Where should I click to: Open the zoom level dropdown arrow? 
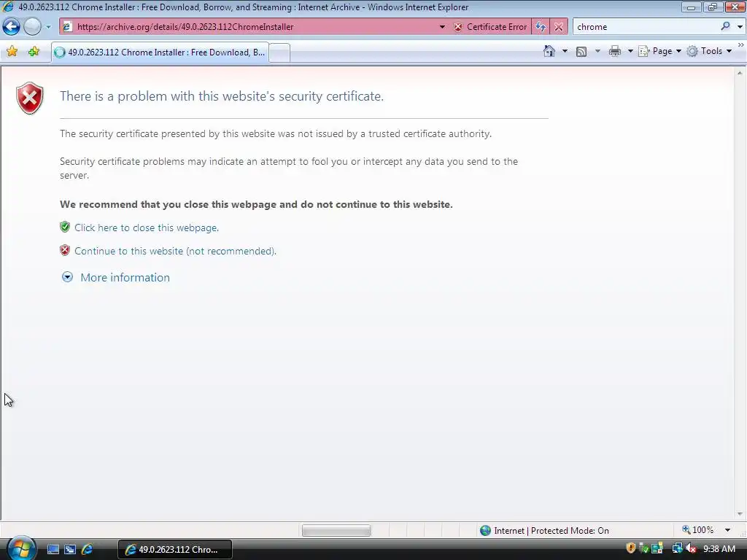click(727, 530)
